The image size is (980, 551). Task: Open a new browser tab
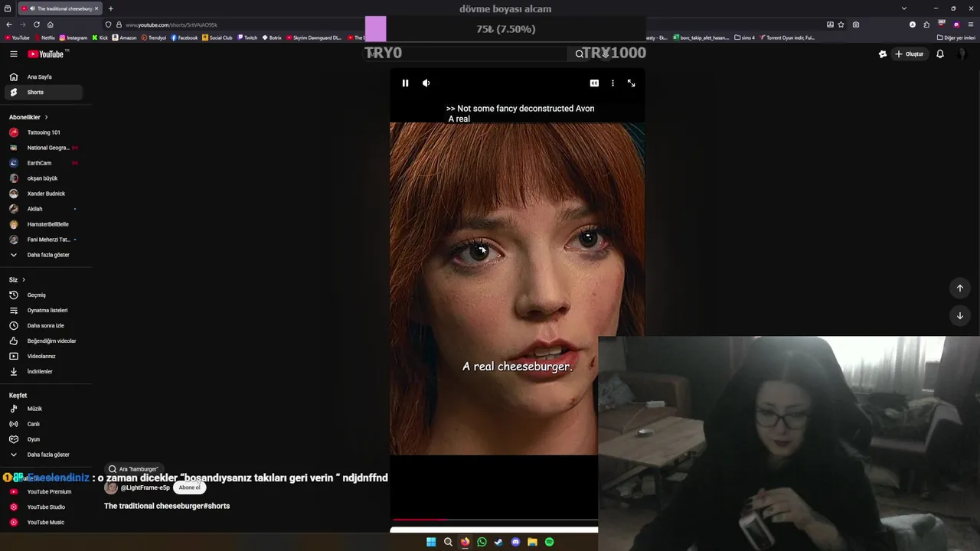click(x=110, y=8)
